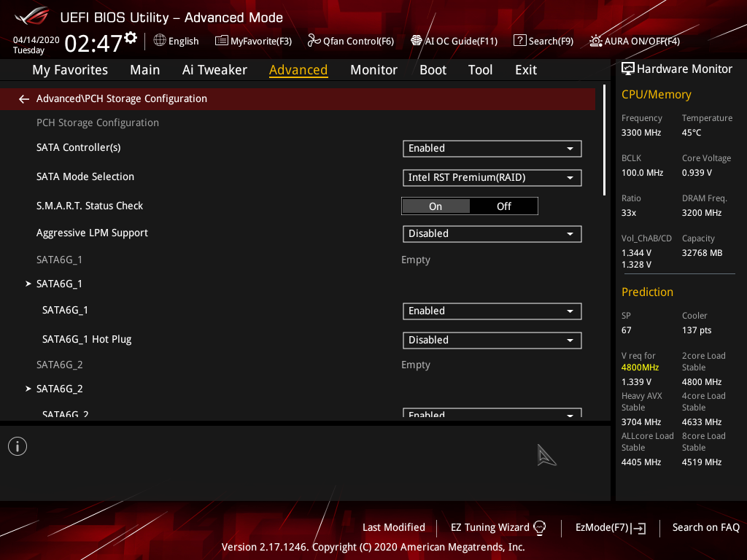The height and width of the screenshot is (560, 747).
Task: Switch to Ai Tweaker tab
Action: click(214, 70)
